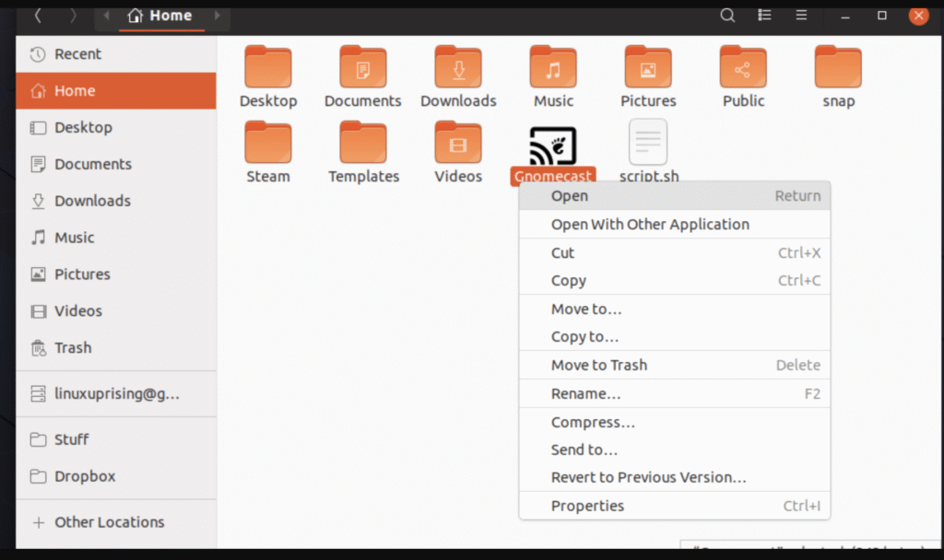Toggle the list view icon
Viewport: 944px width, 560px height.
764,15
